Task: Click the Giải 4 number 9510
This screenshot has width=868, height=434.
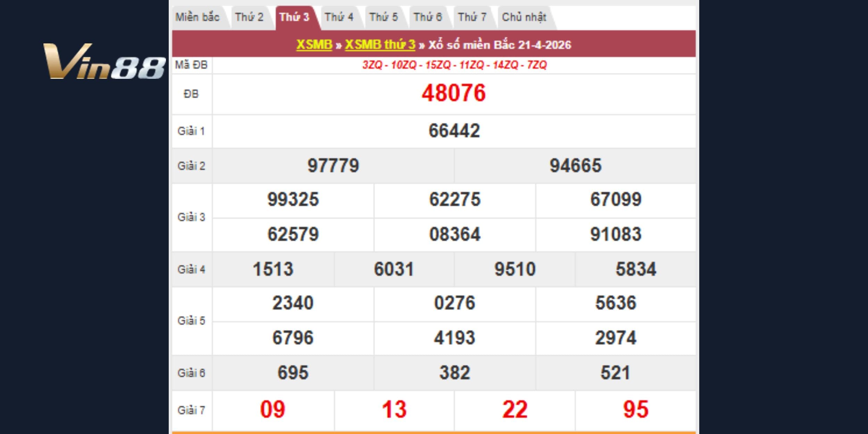Action: [x=515, y=269]
